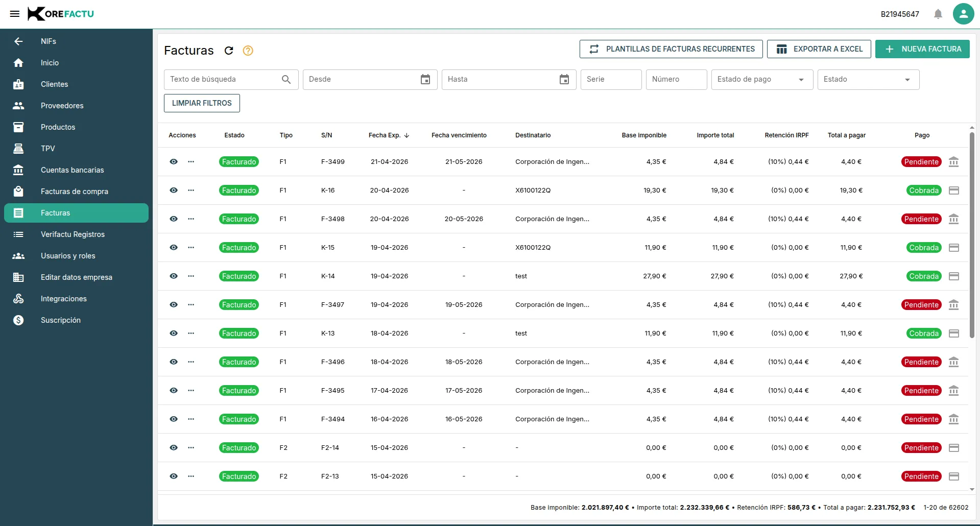
Task: Click the bank icon for invoice F-3499
Action: [953, 162]
